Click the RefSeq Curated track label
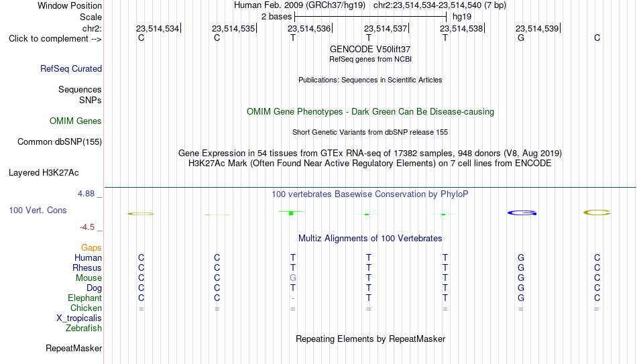Viewport: 637px width, 364px height. [x=71, y=68]
